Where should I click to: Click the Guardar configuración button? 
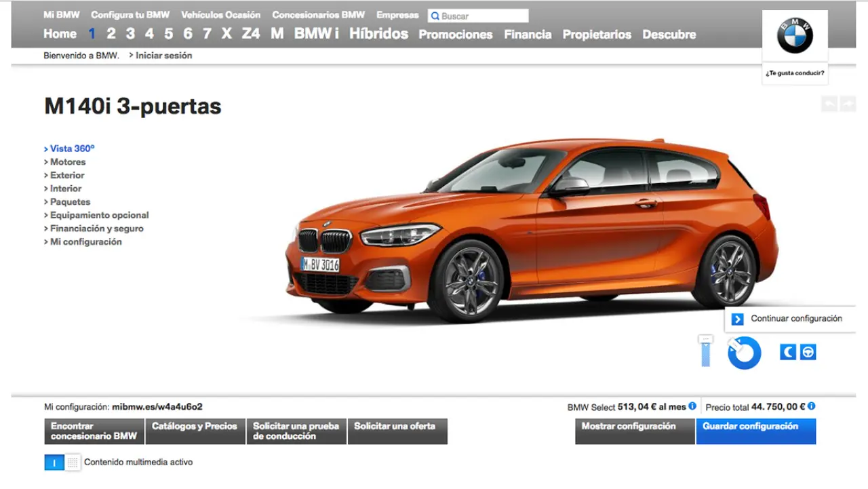[x=755, y=431]
